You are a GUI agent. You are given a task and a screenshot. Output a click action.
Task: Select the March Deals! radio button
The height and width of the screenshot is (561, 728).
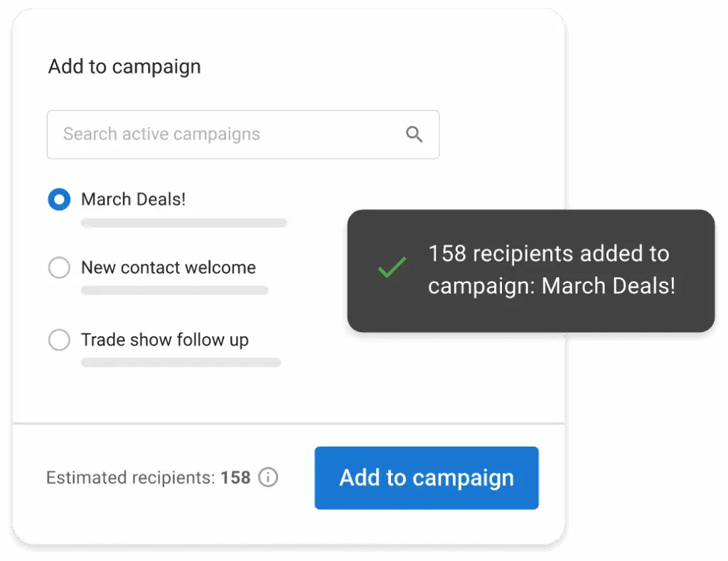pyautogui.click(x=59, y=199)
